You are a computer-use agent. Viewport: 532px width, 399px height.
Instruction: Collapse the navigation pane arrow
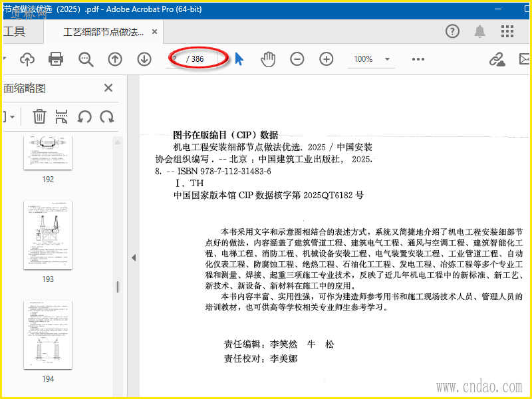point(134,257)
